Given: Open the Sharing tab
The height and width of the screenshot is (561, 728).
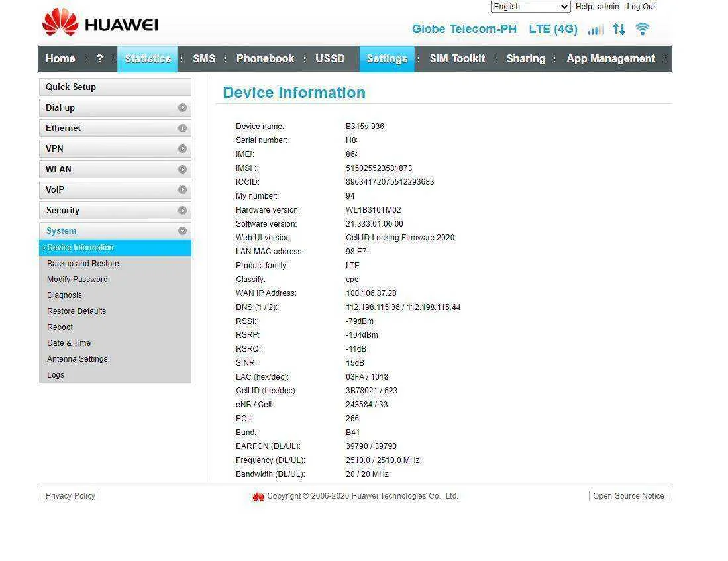Looking at the screenshot, I should 526,58.
